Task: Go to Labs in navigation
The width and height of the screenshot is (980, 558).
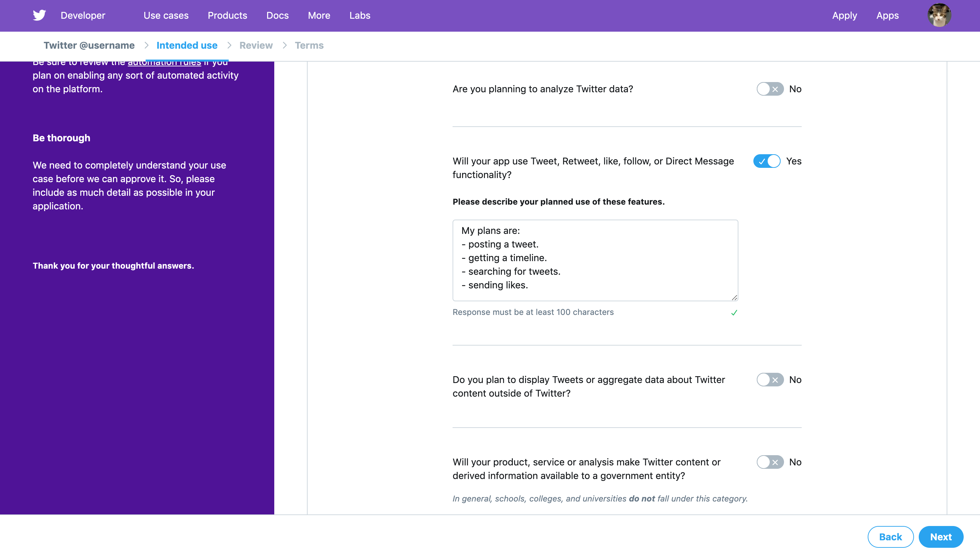Action: pos(360,15)
